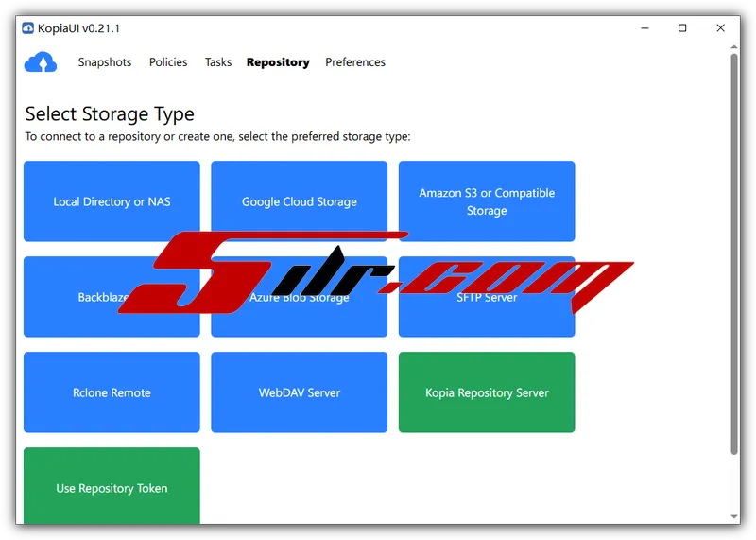Select the Rclone Remote tile
This screenshot has height=540, width=756.
(112, 392)
